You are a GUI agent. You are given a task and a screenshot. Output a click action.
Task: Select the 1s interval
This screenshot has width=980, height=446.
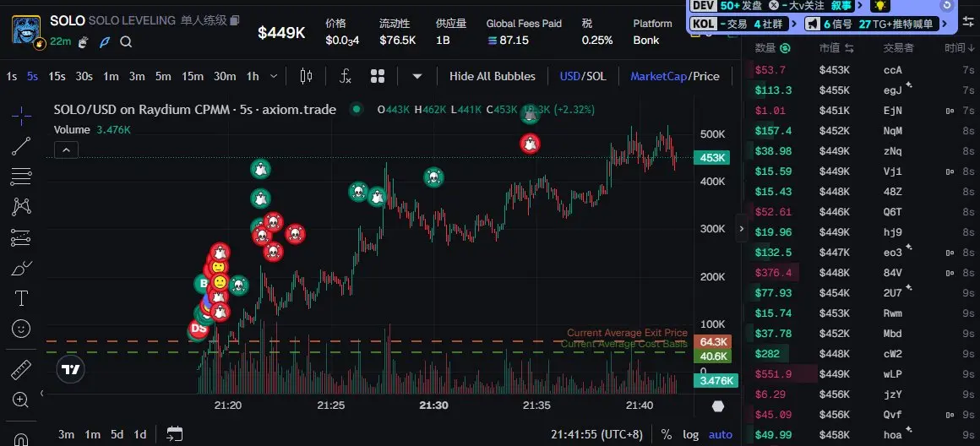pos(11,76)
